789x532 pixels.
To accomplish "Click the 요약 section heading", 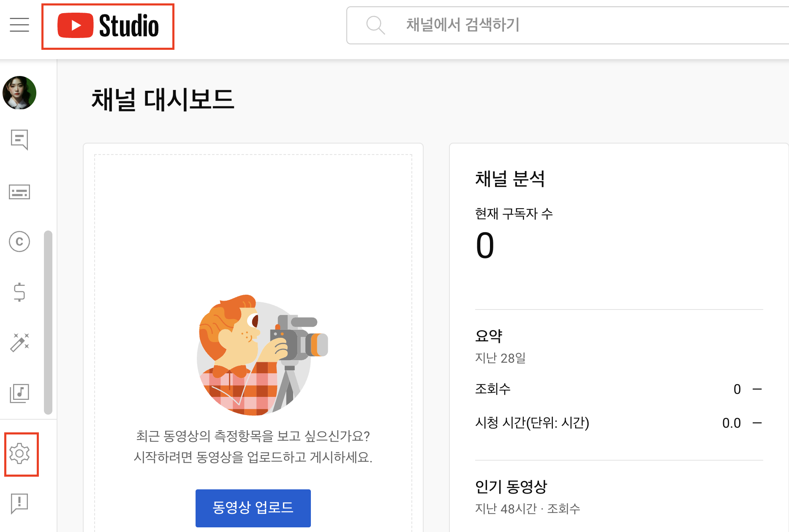I will pos(488,336).
